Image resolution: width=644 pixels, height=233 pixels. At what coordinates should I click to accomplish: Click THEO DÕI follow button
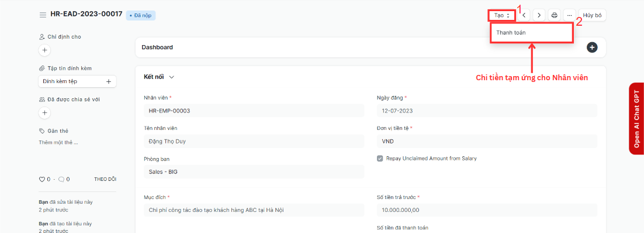tap(105, 179)
